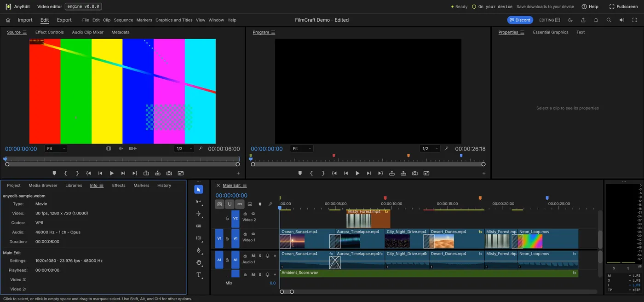Click the Help link

pos(590,6)
